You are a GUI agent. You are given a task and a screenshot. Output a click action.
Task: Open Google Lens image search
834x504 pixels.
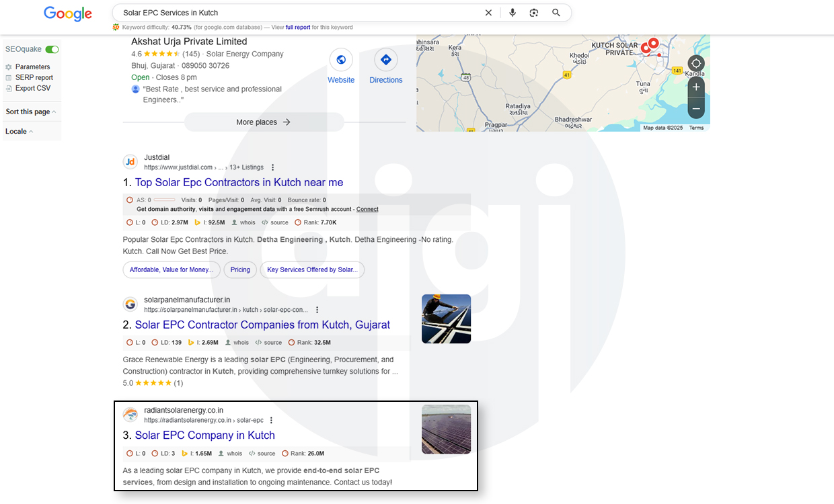534,13
